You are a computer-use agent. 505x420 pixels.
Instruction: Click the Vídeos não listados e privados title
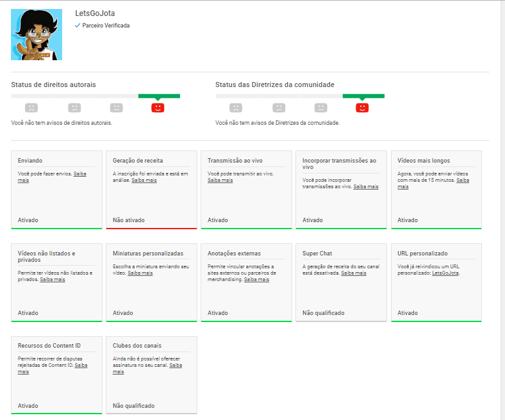click(x=46, y=257)
